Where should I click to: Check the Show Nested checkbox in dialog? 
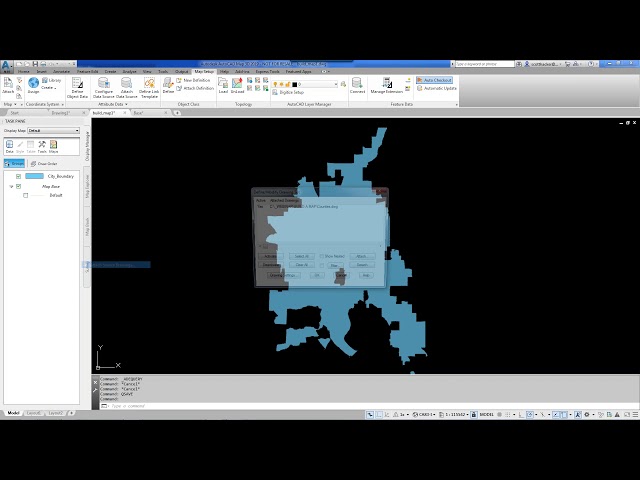pyautogui.click(x=322, y=256)
